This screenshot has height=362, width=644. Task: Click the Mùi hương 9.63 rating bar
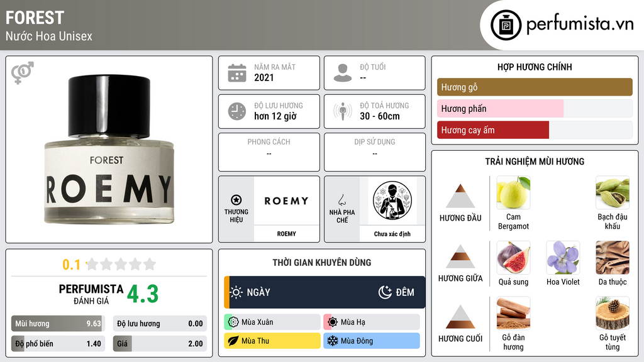58,324
